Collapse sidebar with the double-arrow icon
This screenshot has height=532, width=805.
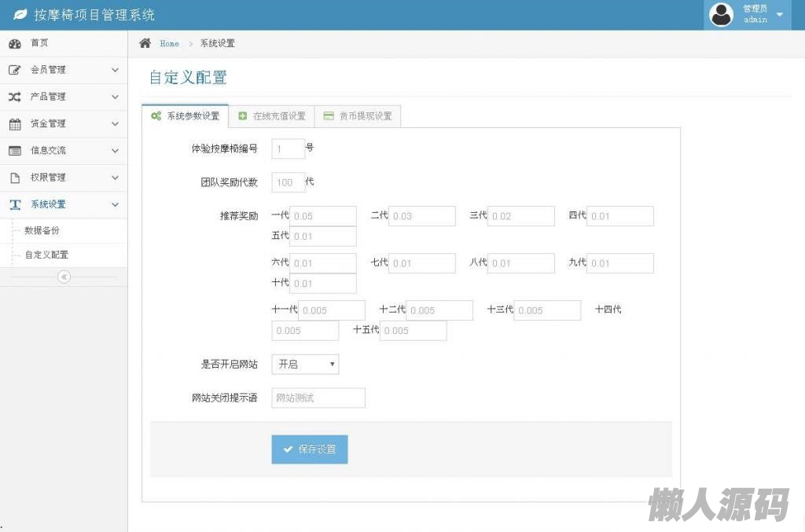pos(64,277)
